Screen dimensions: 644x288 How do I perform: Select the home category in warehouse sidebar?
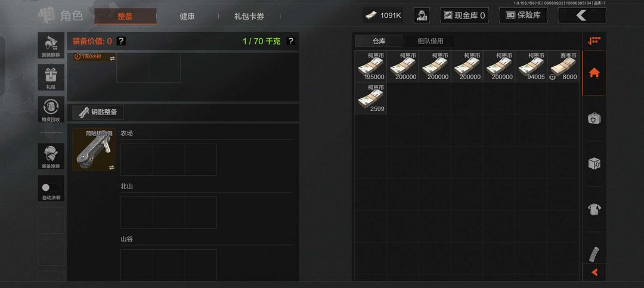click(594, 73)
